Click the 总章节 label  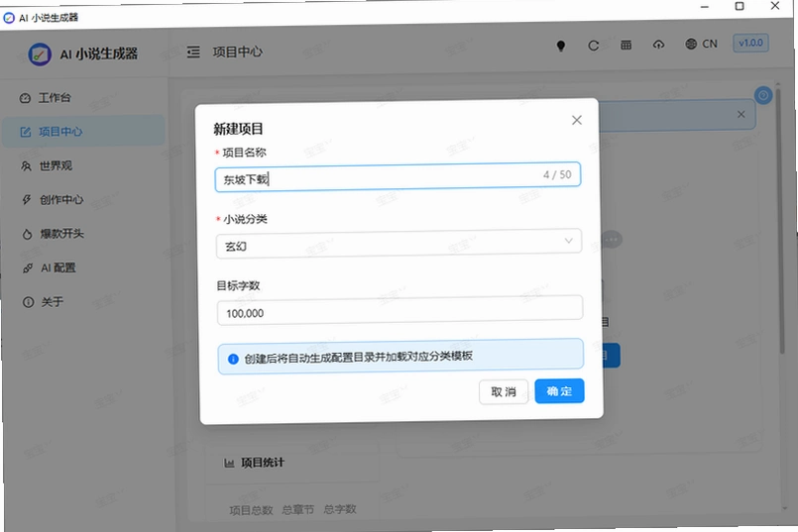297,509
